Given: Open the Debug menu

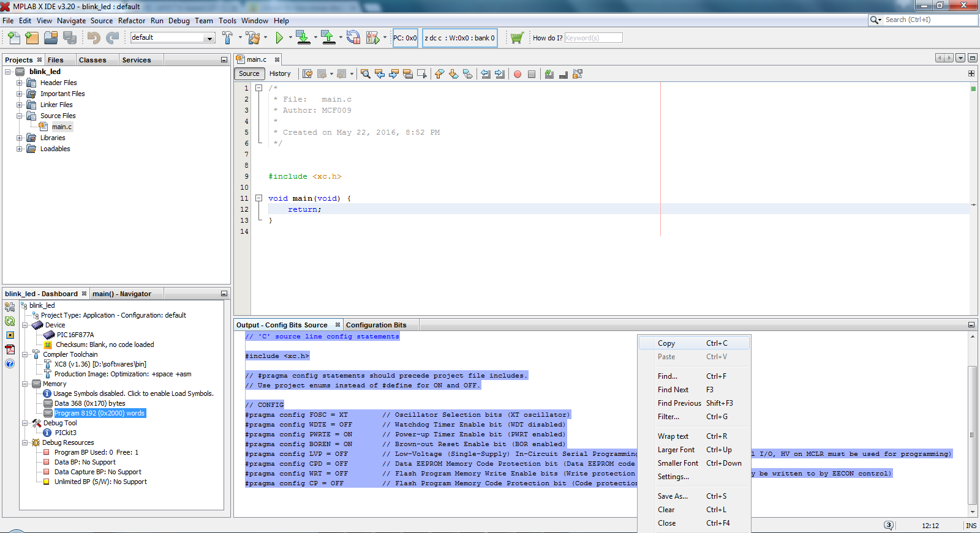Looking at the screenshot, I should [x=179, y=21].
